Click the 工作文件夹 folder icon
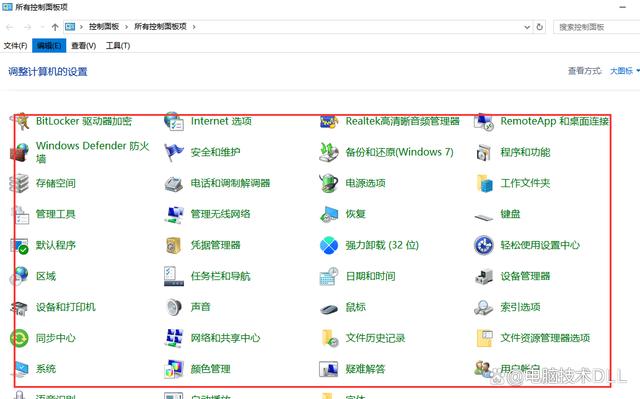Image resolution: width=640 pixels, height=399 pixels. click(x=484, y=183)
